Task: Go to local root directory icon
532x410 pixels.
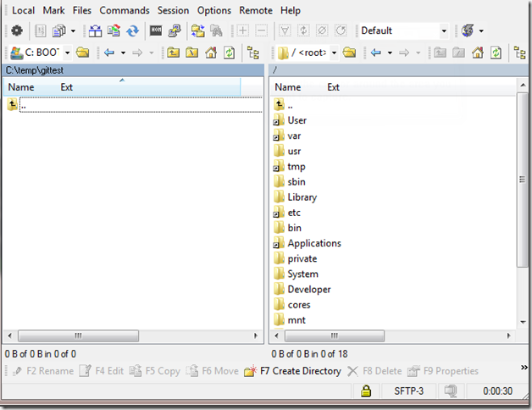Action: tap(191, 53)
